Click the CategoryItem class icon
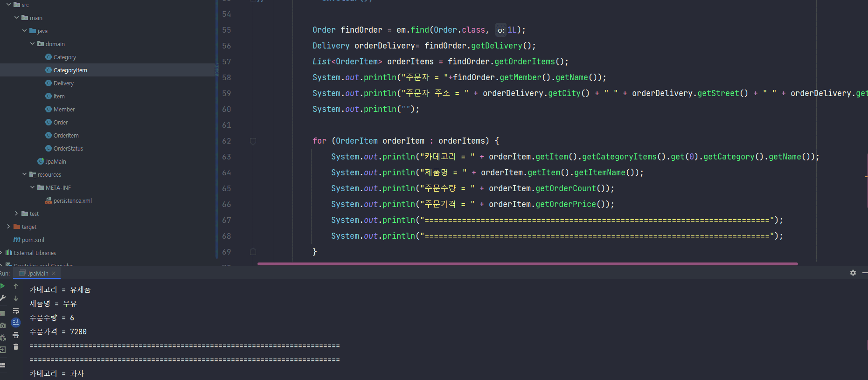 click(49, 70)
